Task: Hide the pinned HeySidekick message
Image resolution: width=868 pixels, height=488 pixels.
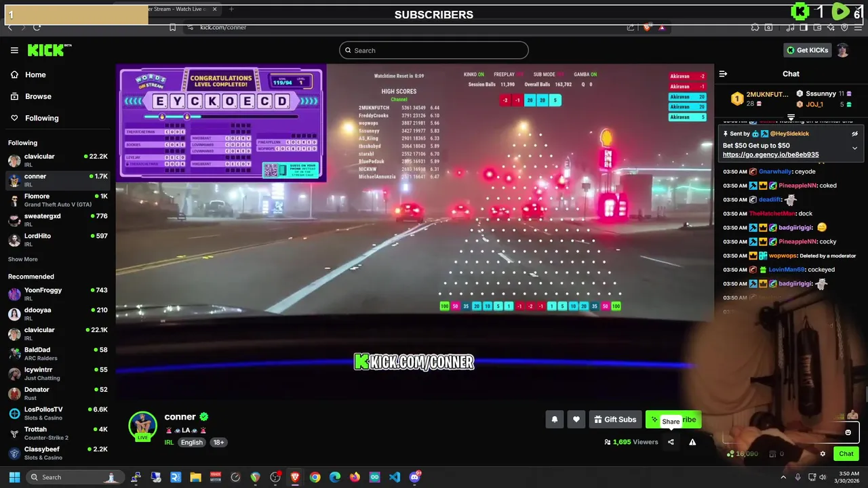Action: (x=854, y=134)
